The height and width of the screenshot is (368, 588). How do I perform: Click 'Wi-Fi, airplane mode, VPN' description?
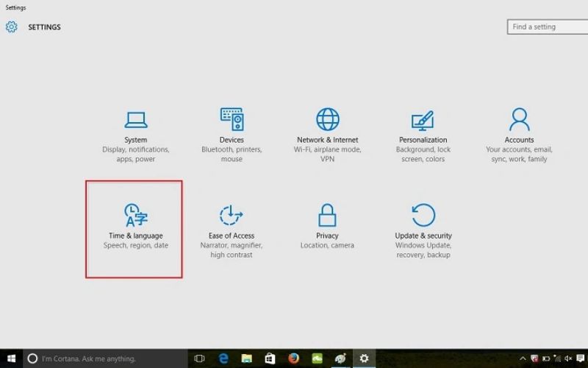point(327,155)
